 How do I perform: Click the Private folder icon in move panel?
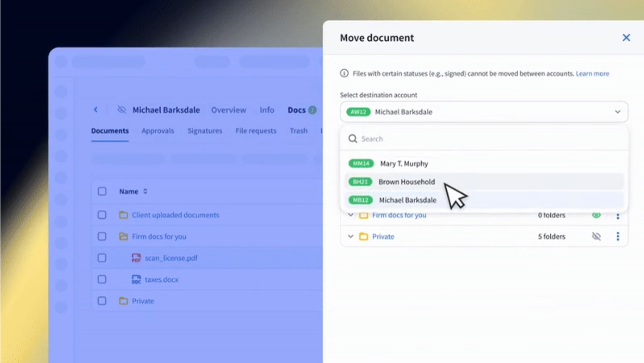tap(363, 237)
